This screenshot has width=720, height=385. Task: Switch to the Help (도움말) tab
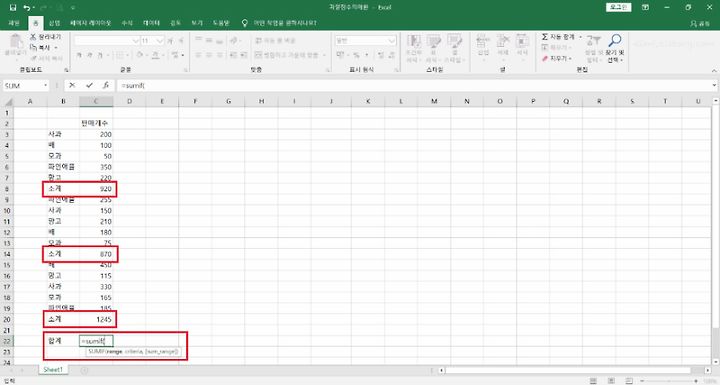(221, 23)
